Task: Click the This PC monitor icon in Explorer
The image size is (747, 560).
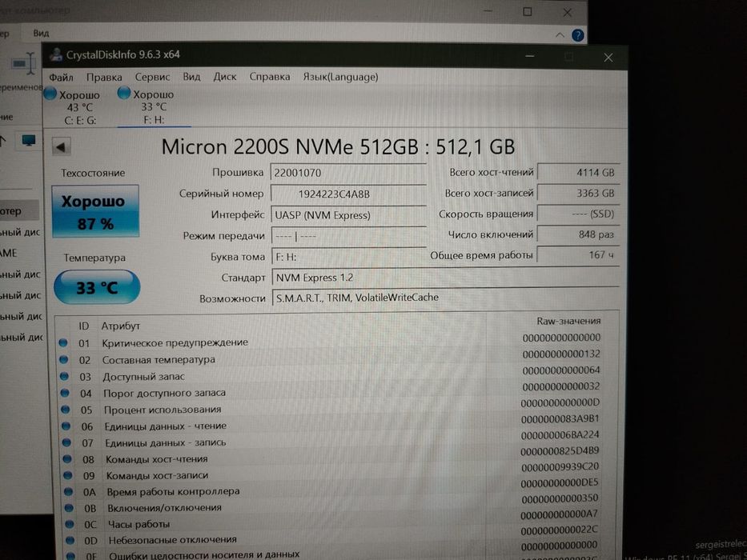Action: tap(29, 141)
